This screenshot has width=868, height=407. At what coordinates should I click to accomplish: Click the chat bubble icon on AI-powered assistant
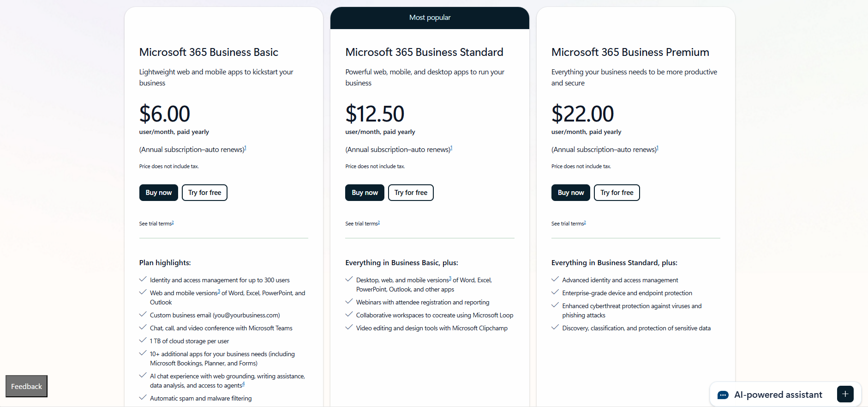pyautogui.click(x=723, y=395)
